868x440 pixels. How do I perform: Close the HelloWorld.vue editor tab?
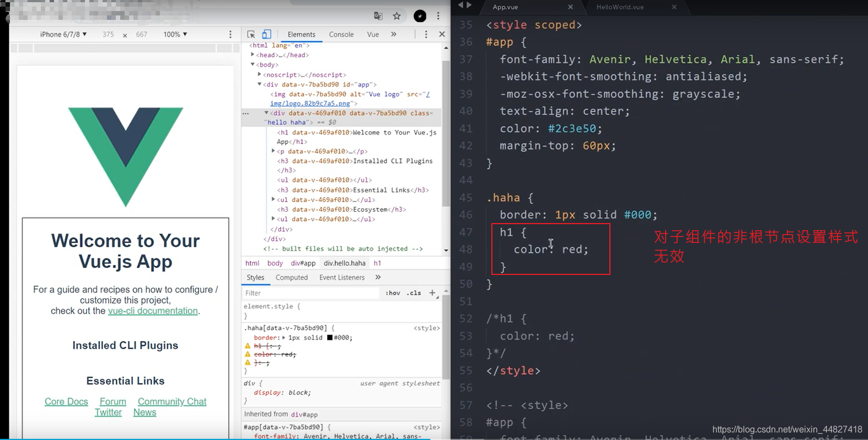click(674, 7)
